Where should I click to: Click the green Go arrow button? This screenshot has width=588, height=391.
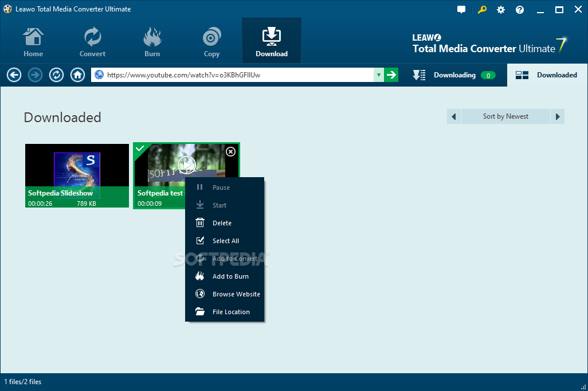[391, 75]
